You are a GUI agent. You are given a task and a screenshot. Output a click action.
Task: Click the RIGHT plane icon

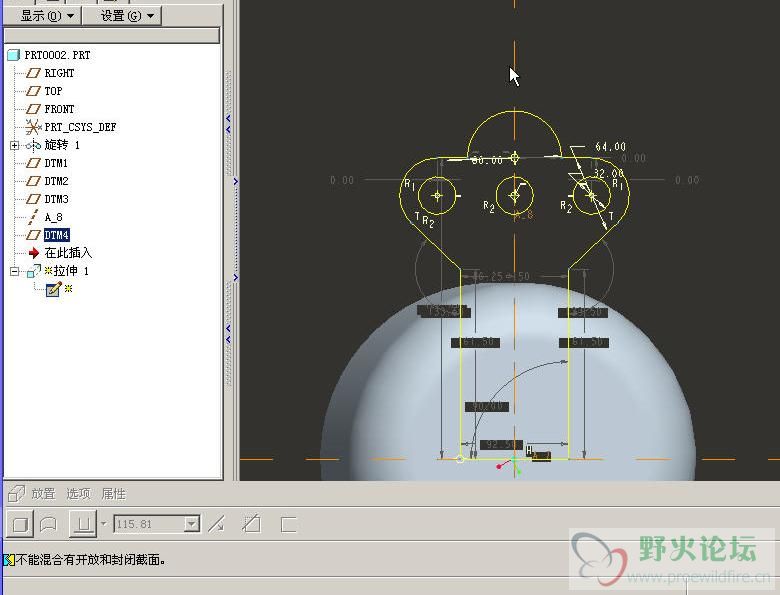[33, 73]
